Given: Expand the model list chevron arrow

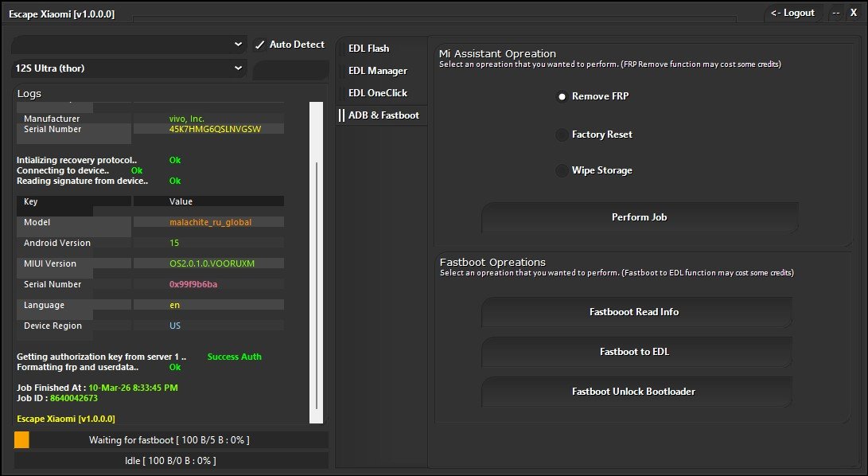Looking at the screenshot, I should click(237, 68).
